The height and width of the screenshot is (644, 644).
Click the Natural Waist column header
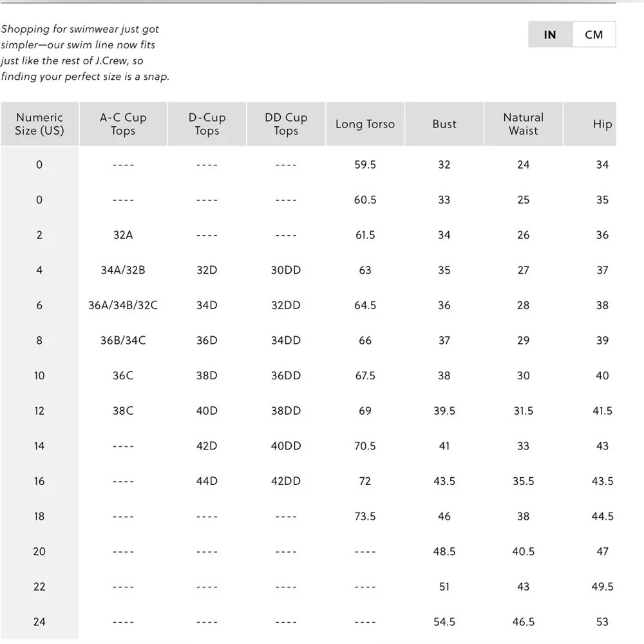click(x=523, y=124)
